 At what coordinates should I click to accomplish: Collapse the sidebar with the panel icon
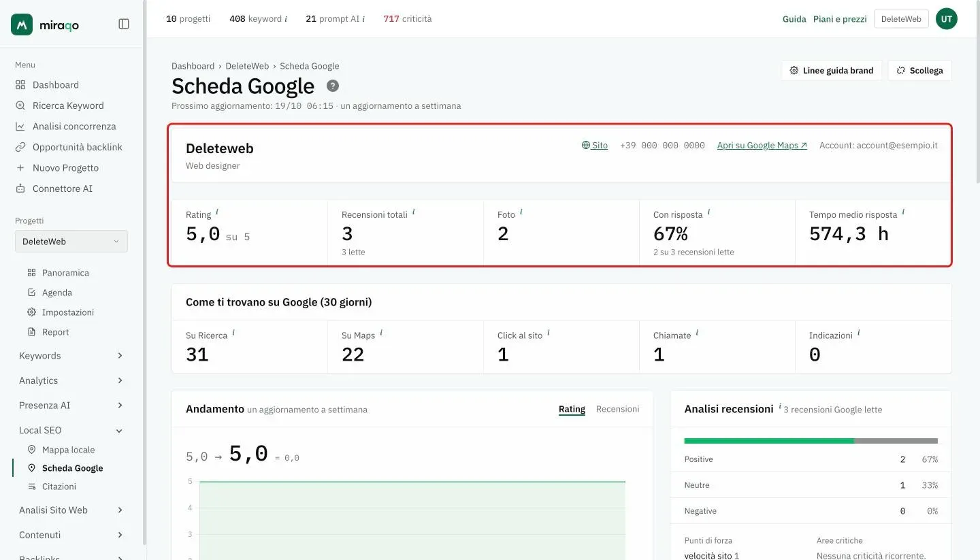[x=124, y=24]
